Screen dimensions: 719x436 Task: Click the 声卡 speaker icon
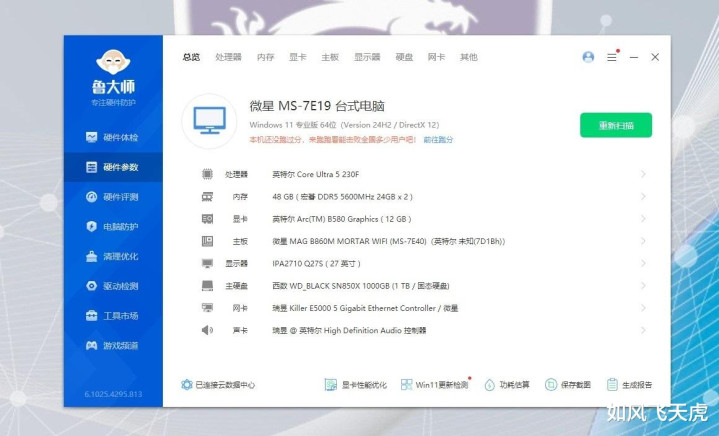pyautogui.click(x=207, y=330)
